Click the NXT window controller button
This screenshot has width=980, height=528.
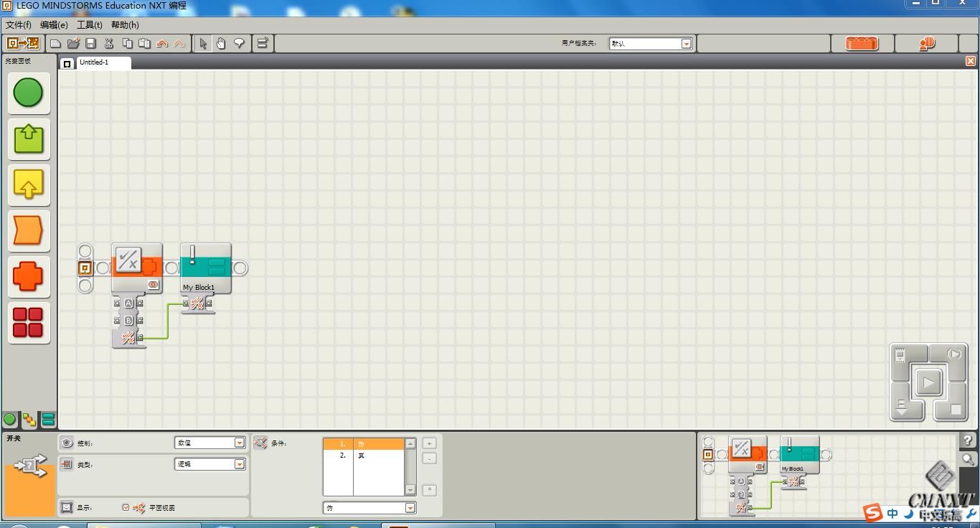pyautogui.click(x=900, y=354)
